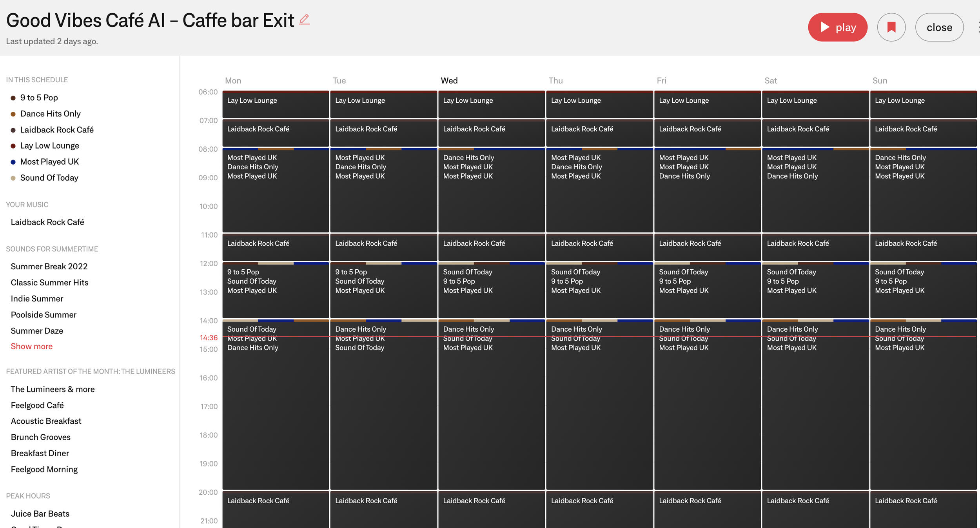Select Laidback Rock Café in schedule list
Screen dimensions: 980x528
[57, 130]
